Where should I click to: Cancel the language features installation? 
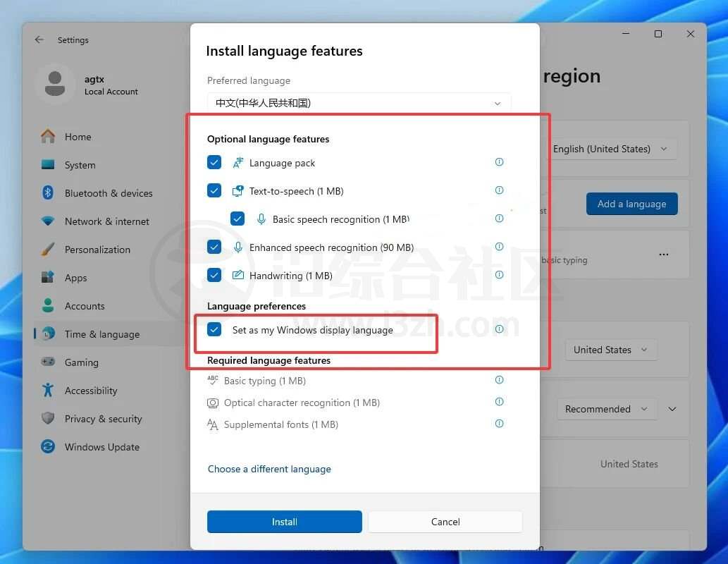pyautogui.click(x=445, y=522)
